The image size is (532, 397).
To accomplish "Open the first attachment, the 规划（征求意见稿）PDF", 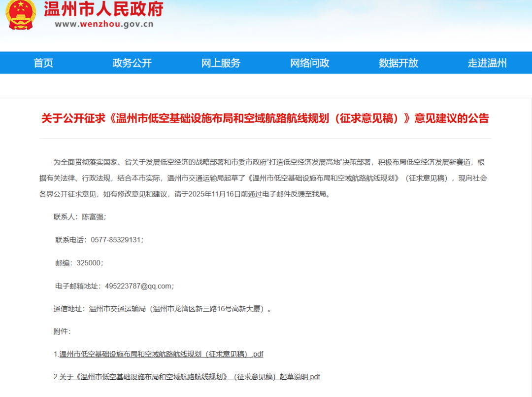I will pos(161,354).
